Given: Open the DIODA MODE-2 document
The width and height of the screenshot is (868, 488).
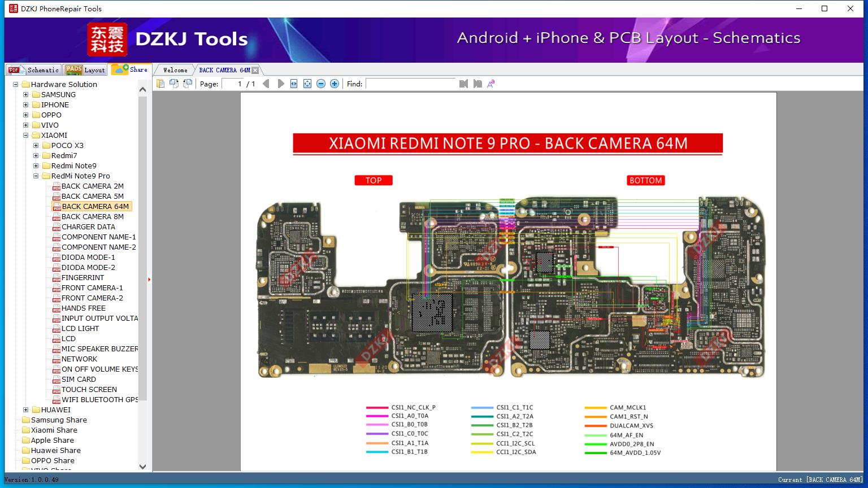Looking at the screenshot, I should 88,267.
